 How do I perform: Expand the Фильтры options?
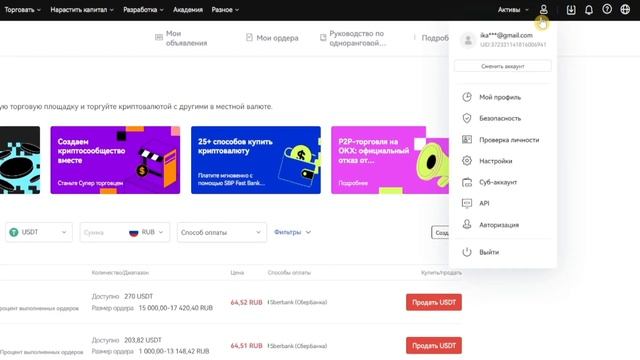[292, 232]
